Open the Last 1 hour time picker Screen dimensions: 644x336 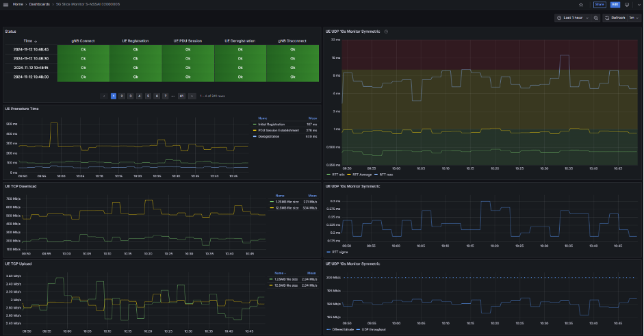[572, 18]
